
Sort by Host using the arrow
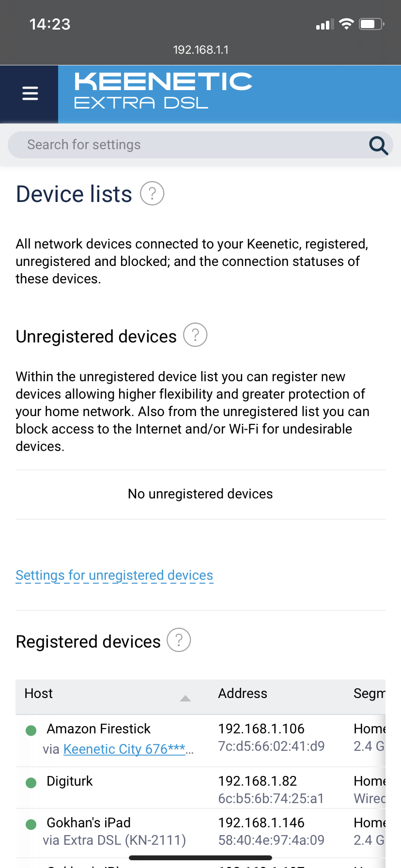(x=185, y=698)
